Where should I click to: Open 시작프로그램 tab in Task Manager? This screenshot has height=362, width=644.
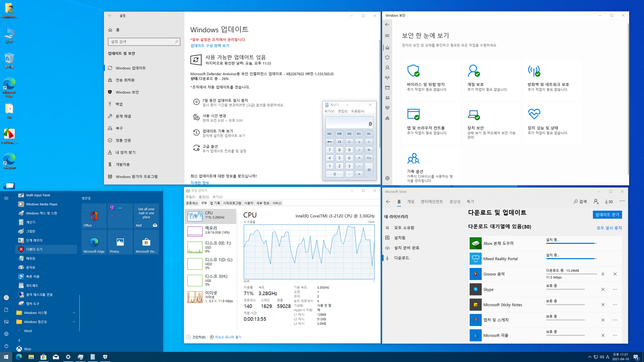click(232, 203)
